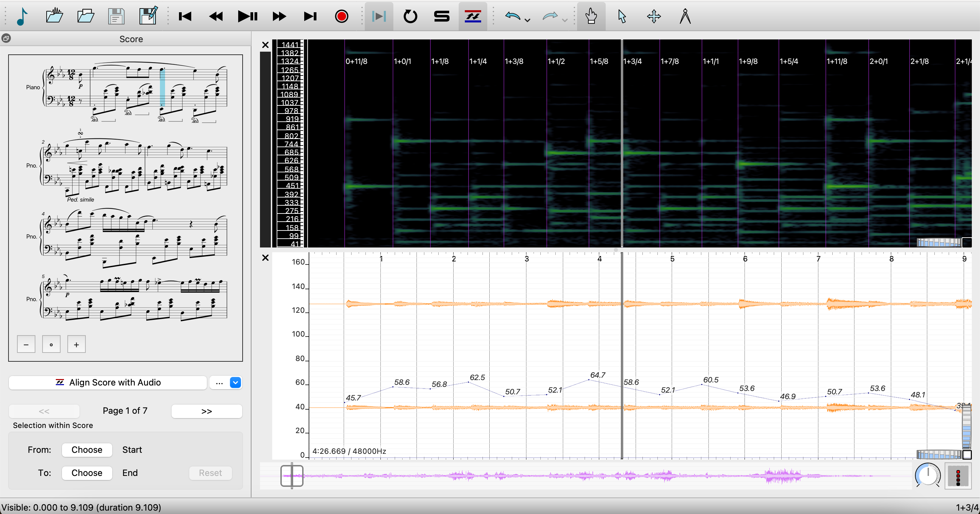Go to next score page with >>

click(x=207, y=411)
